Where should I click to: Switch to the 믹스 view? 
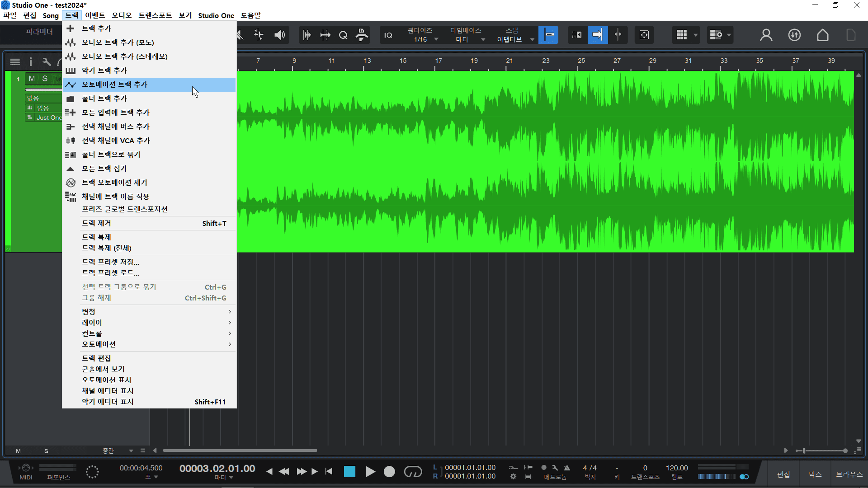tap(814, 474)
